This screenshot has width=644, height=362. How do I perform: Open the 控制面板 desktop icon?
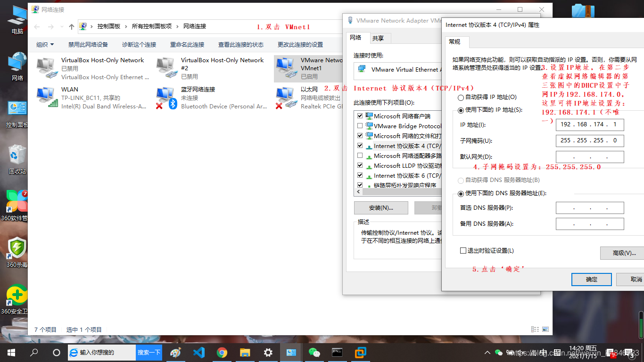(17, 114)
